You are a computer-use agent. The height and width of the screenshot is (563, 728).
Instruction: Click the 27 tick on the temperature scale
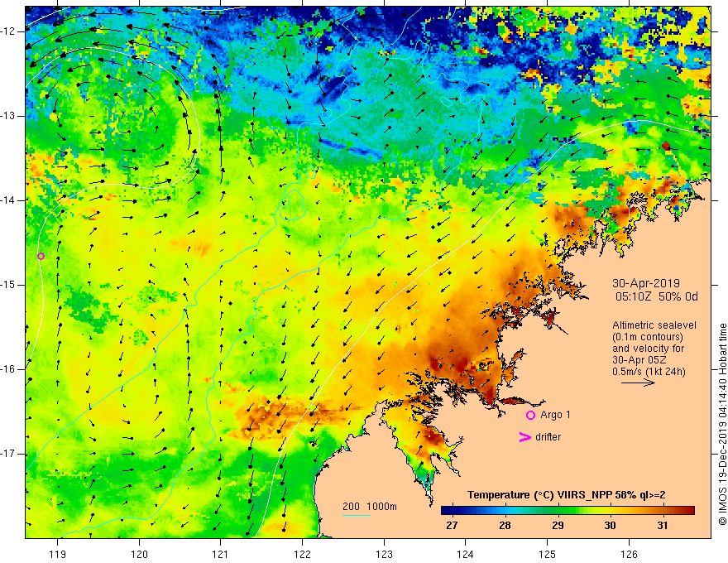tap(452, 526)
